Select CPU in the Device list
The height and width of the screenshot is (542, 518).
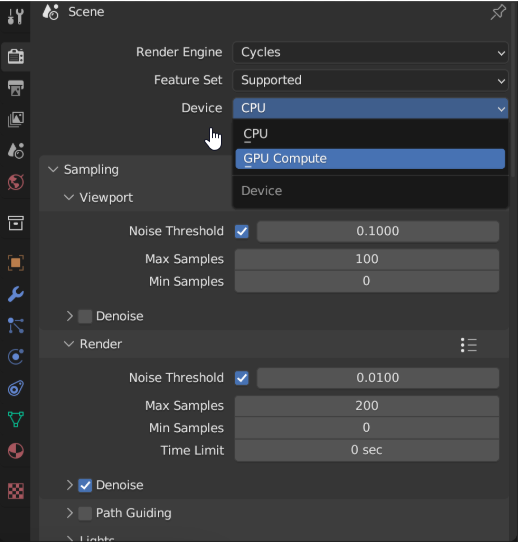[x=370, y=134]
